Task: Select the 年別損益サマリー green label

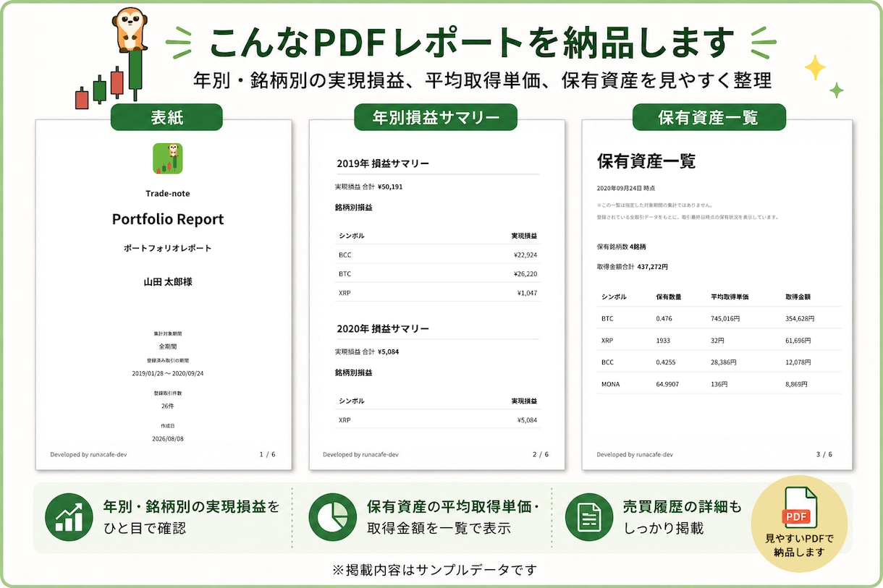Action: 436,118
